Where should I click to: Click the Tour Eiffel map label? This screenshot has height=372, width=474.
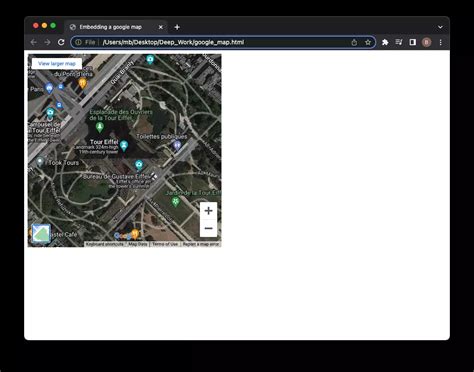tap(104, 142)
